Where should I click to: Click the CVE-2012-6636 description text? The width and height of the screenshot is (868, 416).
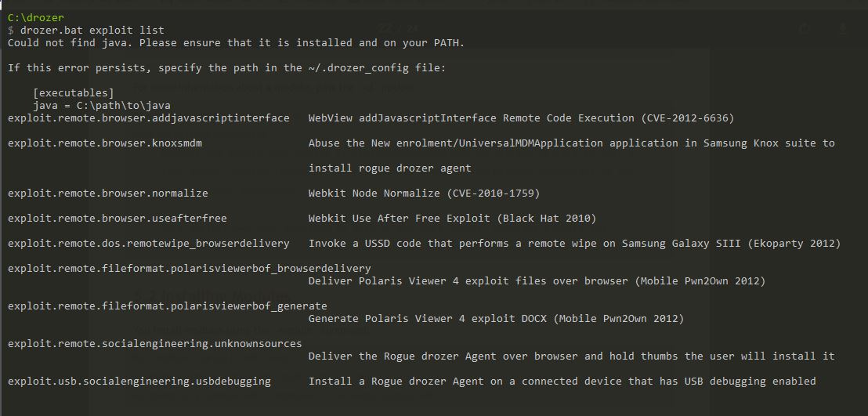pyautogui.click(x=521, y=118)
